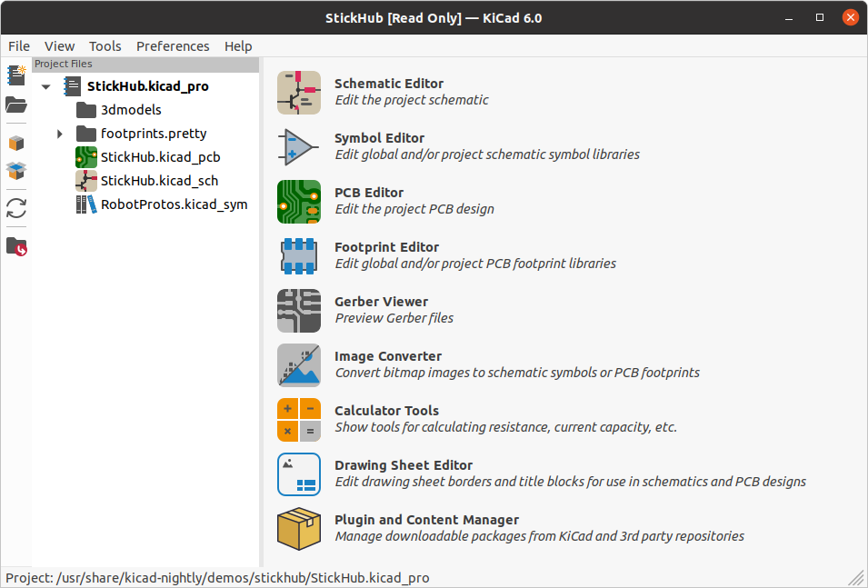Click the Open Project folder icon

click(16, 105)
